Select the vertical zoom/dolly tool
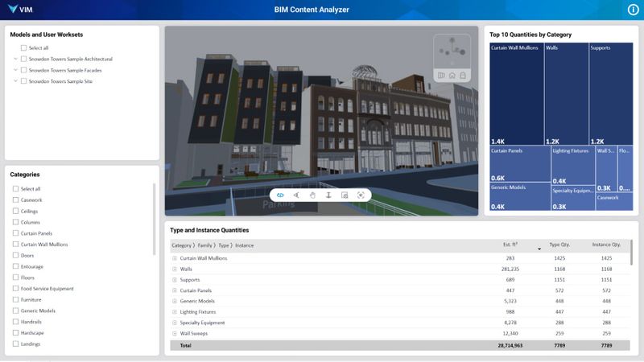The height and width of the screenshot is (362, 644). [x=328, y=195]
